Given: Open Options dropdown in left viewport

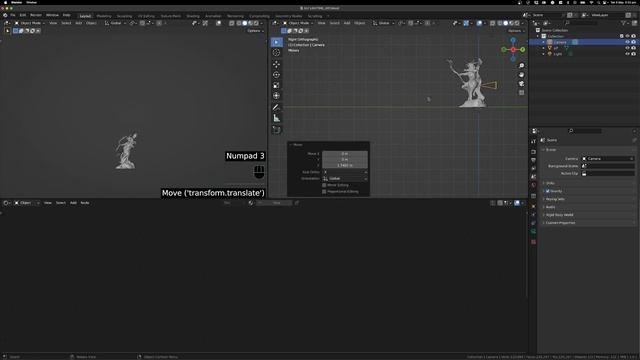Looking at the screenshot, I should (255, 31).
